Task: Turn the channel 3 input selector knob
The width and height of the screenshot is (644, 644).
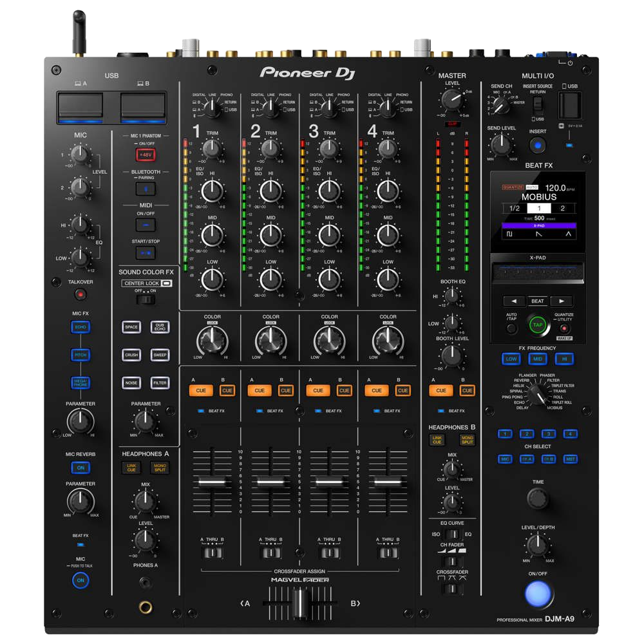Action: [329, 107]
